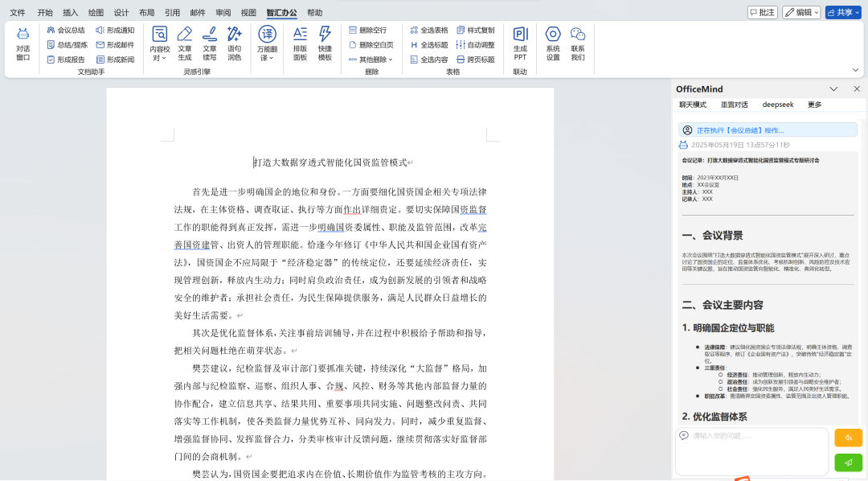Click the 文章生成 article generation icon
The height and width of the screenshot is (481, 868).
click(185, 43)
